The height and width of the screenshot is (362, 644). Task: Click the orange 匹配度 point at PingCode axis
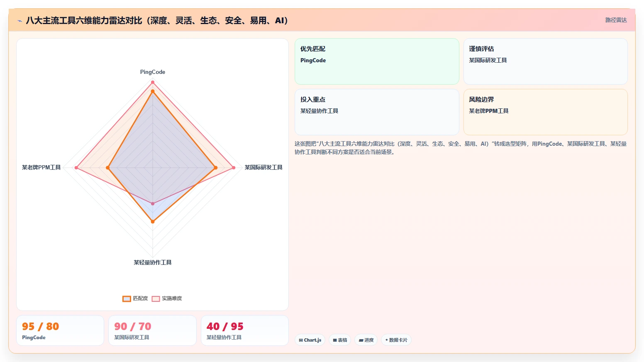point(153,91)
